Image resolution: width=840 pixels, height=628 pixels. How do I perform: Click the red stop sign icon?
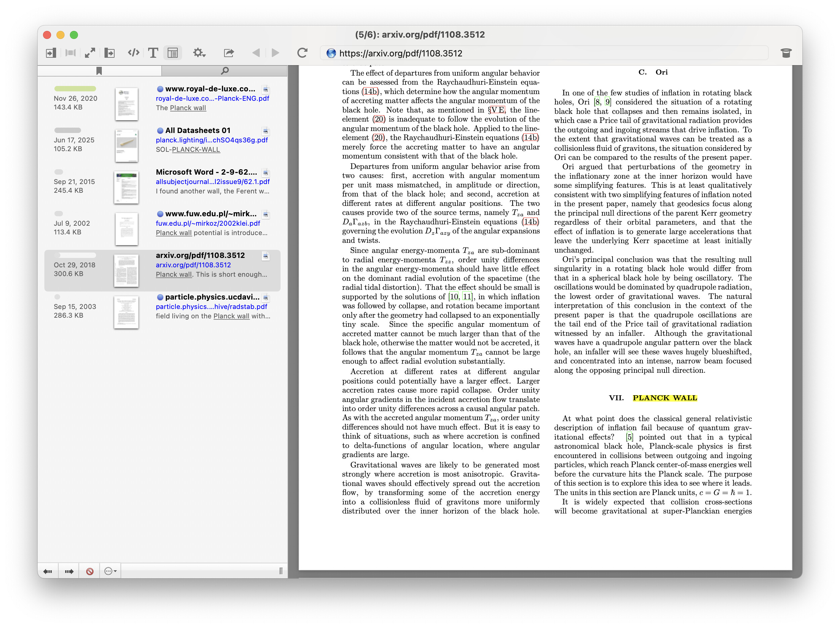pos(90,571)
